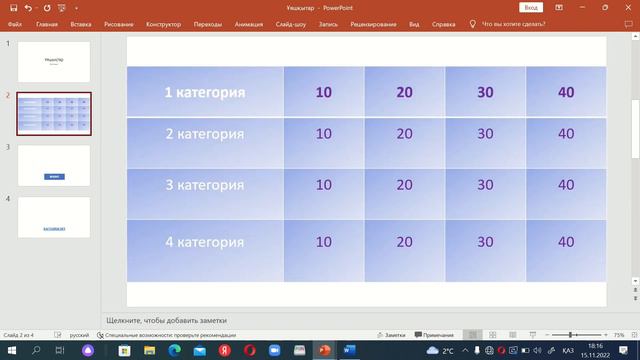Image resolution: width=640 pixels, height=360 pixels.
Task: Open accessibility checker recommendations in status bar
Action: tap(167, 335)
